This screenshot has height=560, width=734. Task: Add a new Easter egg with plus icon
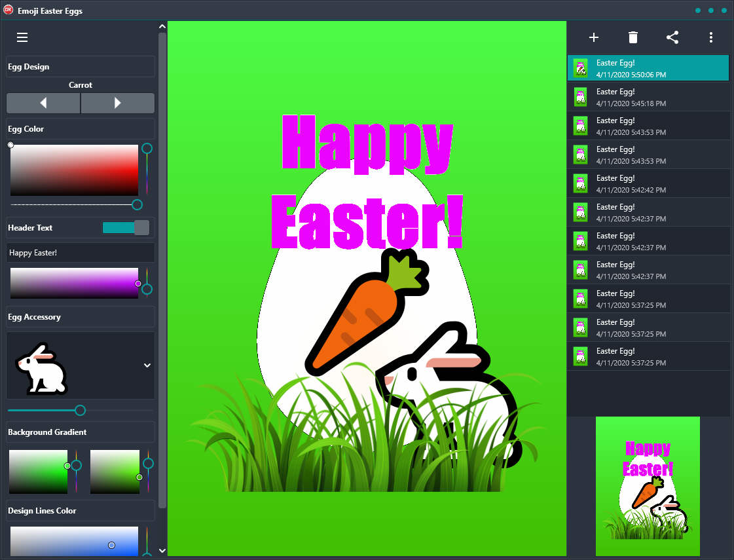pos(594,37)
